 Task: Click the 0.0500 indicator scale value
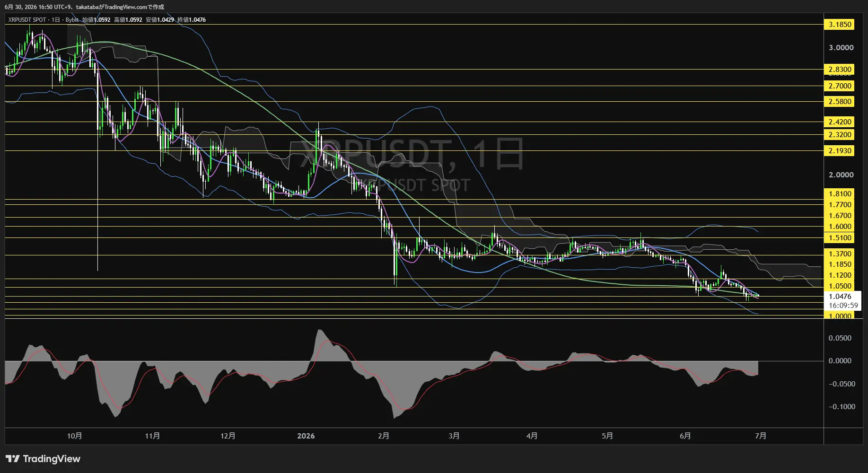[x=840, y=338]
